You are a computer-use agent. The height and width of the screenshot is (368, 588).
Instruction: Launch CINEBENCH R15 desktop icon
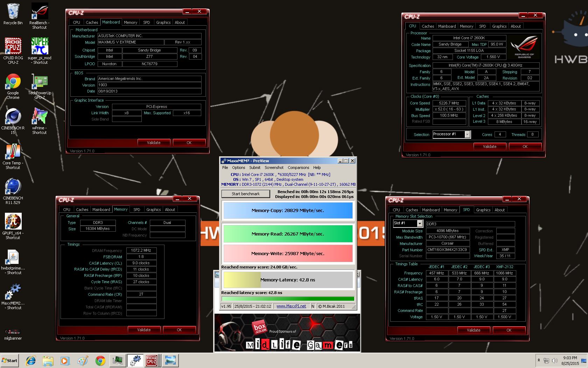pos(13,121)
